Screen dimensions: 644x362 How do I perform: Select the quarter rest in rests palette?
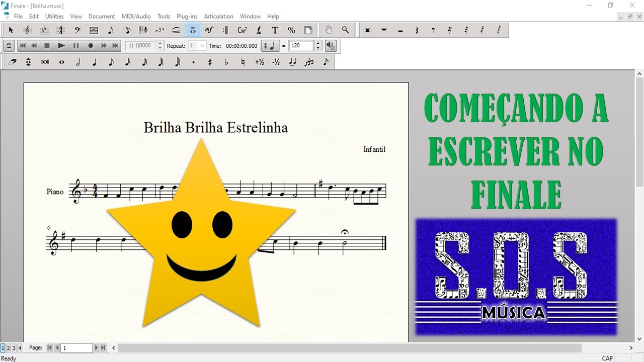[417, 30]
